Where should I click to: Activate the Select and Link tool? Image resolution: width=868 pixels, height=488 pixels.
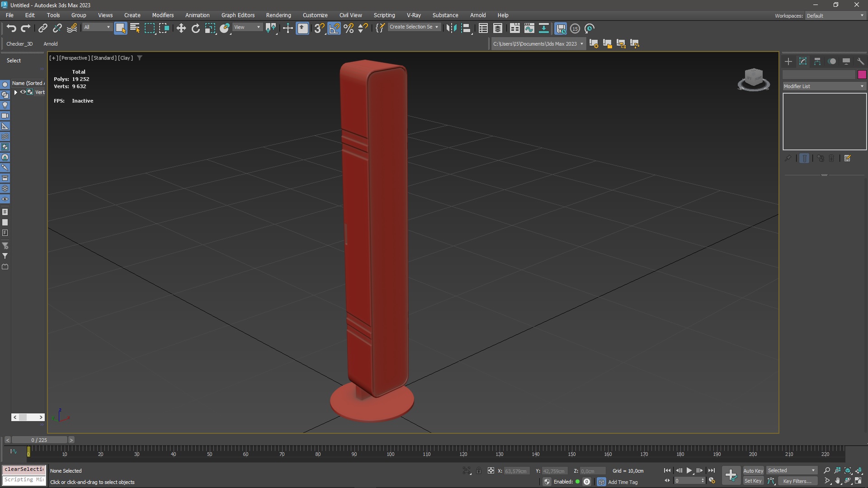coord(42,28)
